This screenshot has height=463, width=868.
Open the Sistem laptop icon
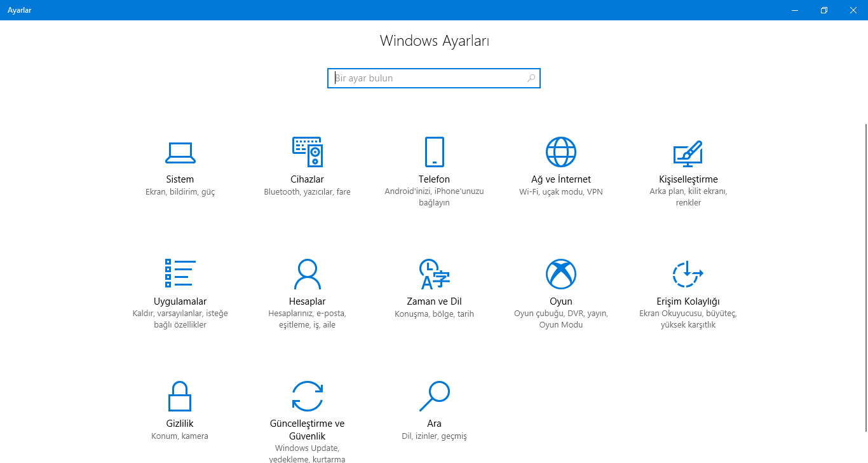click(x=180, y=152)
